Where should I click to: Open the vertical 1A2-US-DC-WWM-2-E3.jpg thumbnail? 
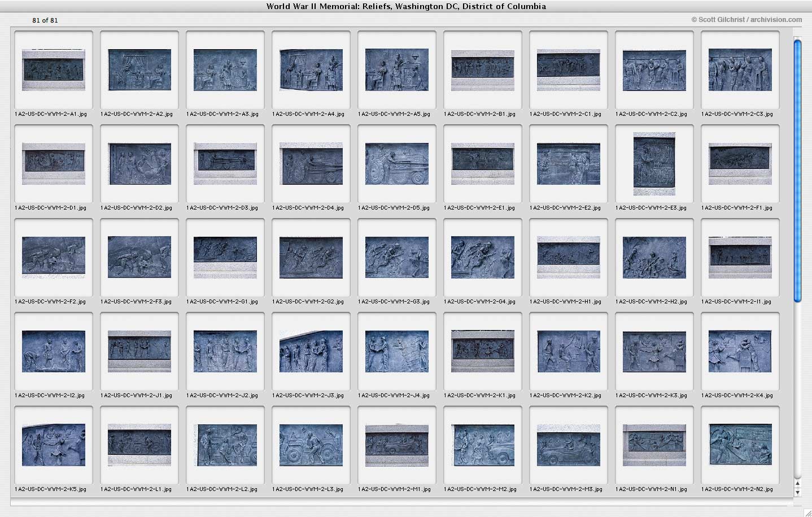(654, 164)
